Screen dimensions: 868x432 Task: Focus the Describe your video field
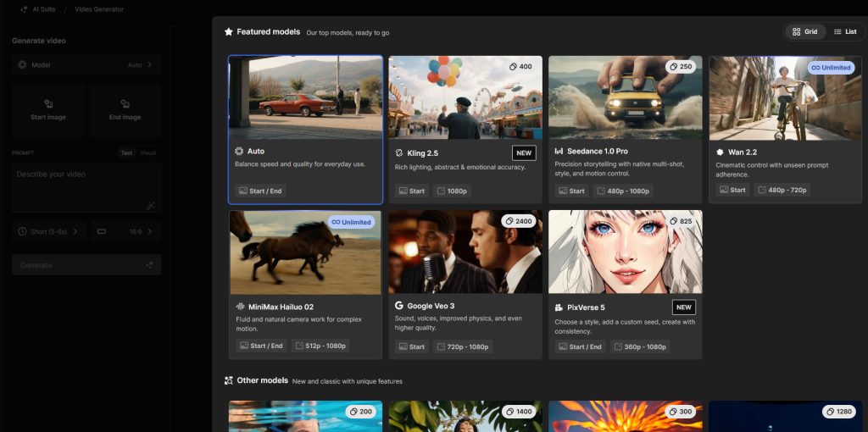coord(86,187)
